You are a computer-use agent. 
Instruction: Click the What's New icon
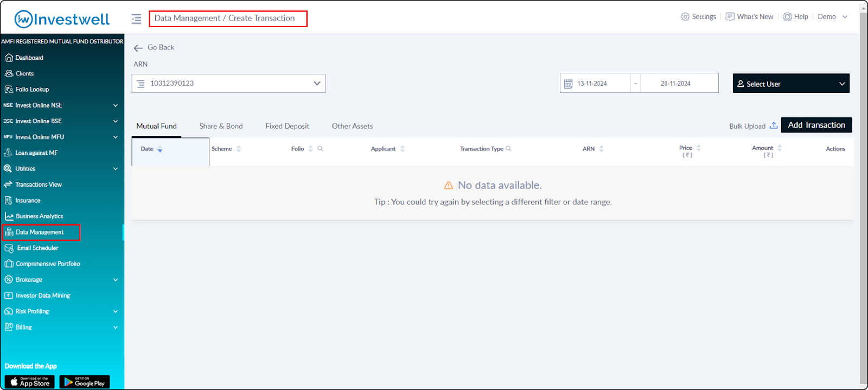tap(730, 17)
